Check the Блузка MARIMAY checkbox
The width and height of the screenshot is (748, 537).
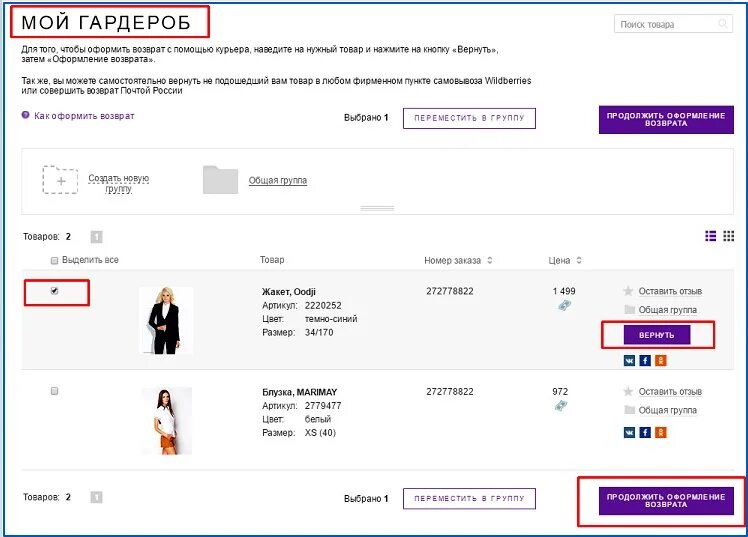click(x=54, y=391)
